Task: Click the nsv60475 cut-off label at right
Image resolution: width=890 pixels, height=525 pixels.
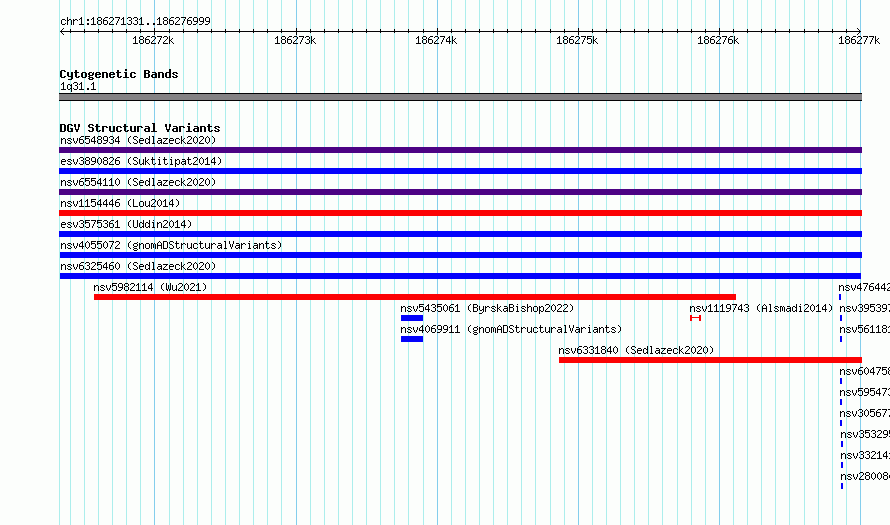Action: (x=864, y=371)
